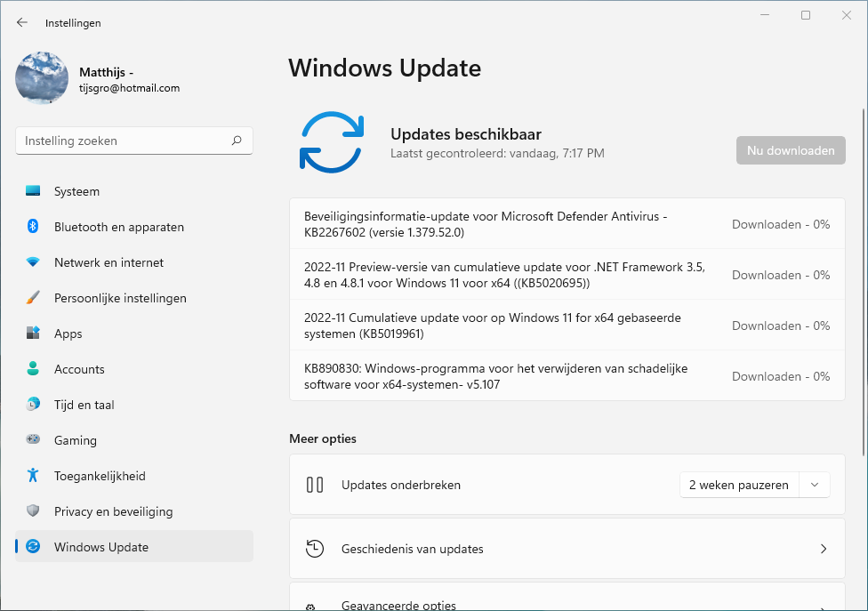Click in the Instelling zoeken search field

click(x=125, y=141)
